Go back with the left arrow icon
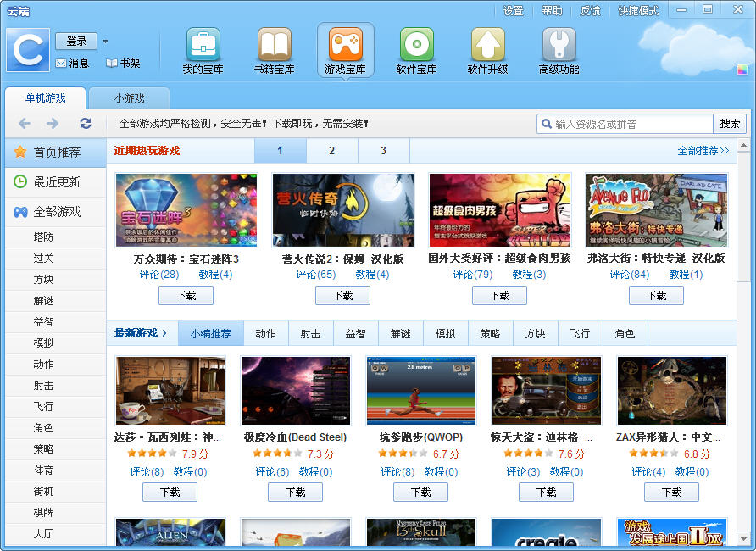This screenshot has height=551, width=756. (x=25, y=124)
